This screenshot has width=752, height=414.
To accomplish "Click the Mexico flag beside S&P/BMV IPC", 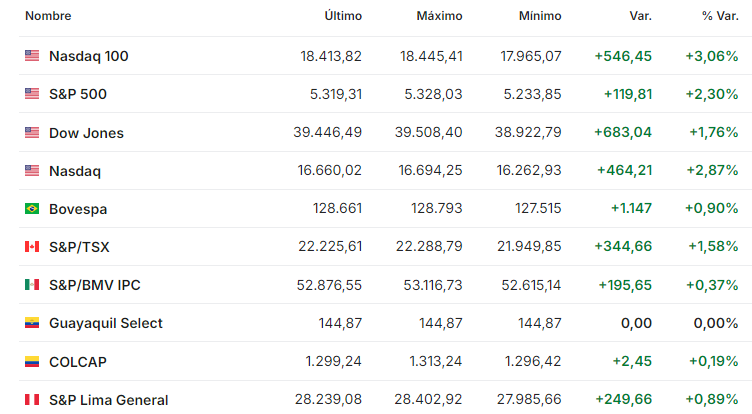I will point(32,285).
